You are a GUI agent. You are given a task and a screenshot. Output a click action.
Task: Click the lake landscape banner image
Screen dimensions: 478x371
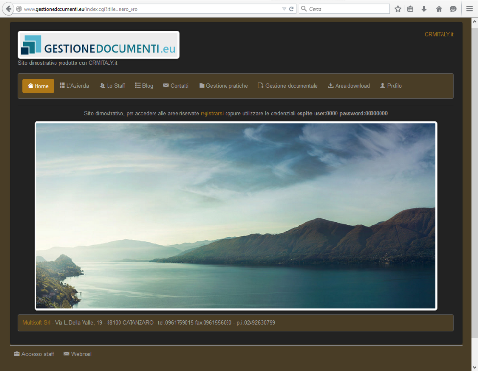click(x=236, y=216)
